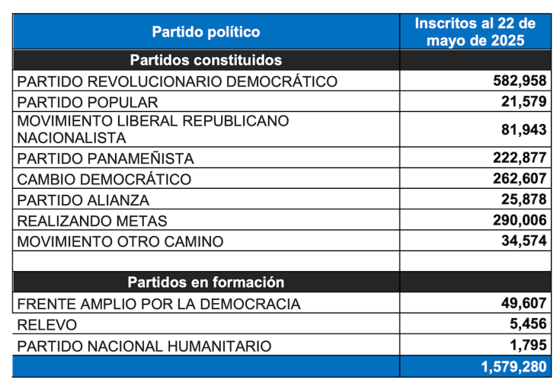
Task: Select MOVIMIENTO LIBERAL REPUBLICANO NACIONALISTA cell
Action: click(152, 130)
